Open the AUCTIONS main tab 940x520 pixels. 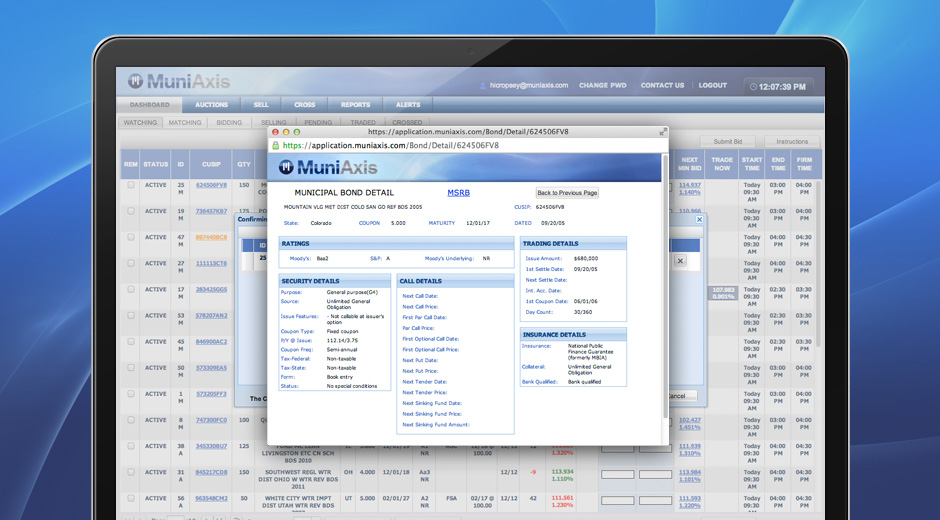pos(211,105)
